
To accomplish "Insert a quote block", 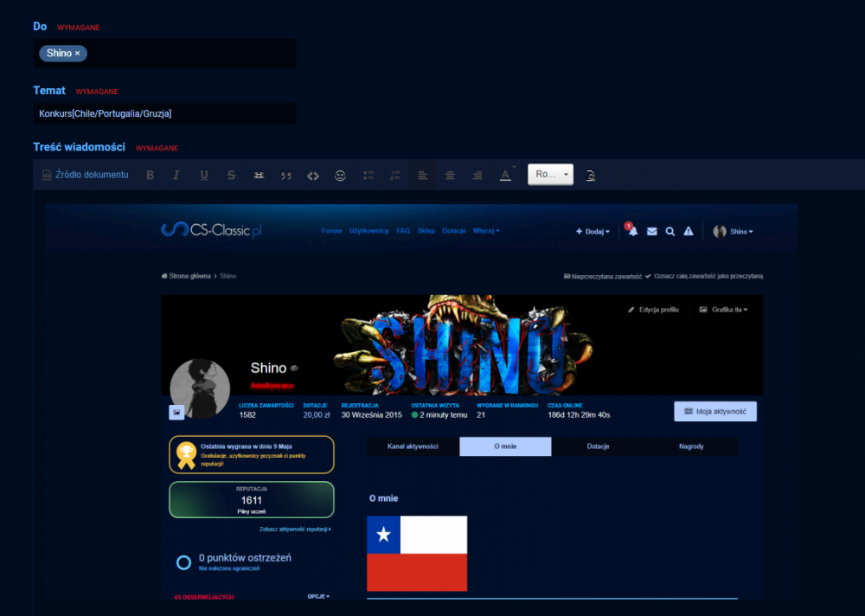I will 285,175.
